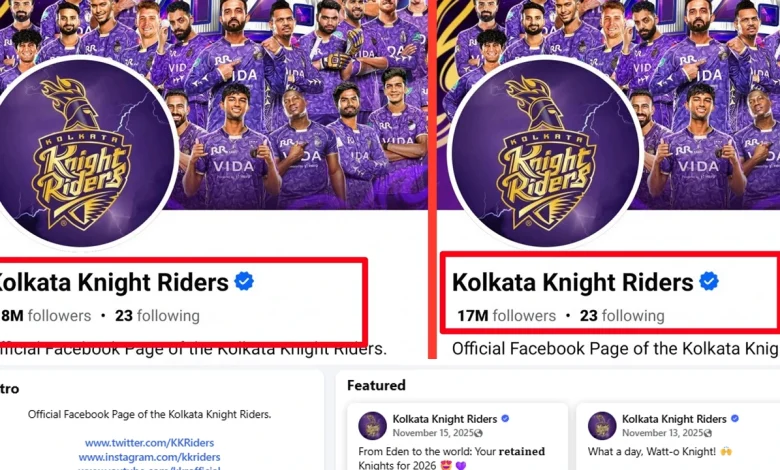Image resolution: width=780 pixels, height=470 pixels.
Task: Open the 17M followers count
Action: point(506,316)
